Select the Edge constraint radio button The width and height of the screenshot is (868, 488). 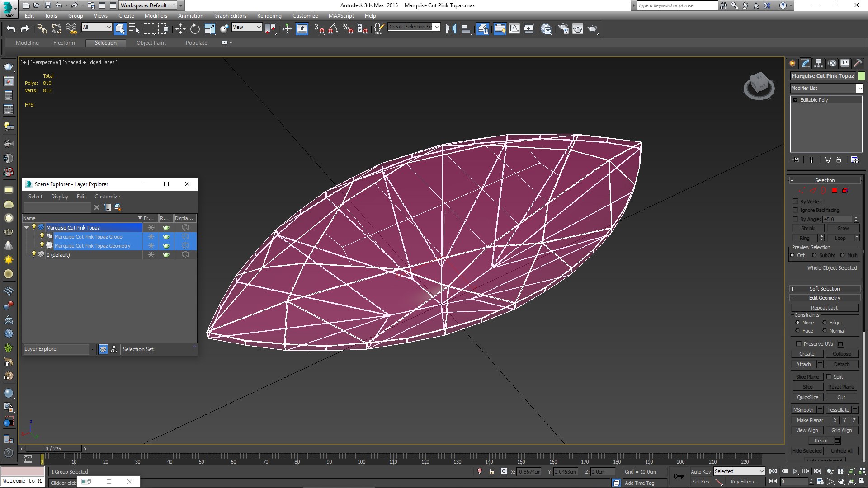[825, 323]
